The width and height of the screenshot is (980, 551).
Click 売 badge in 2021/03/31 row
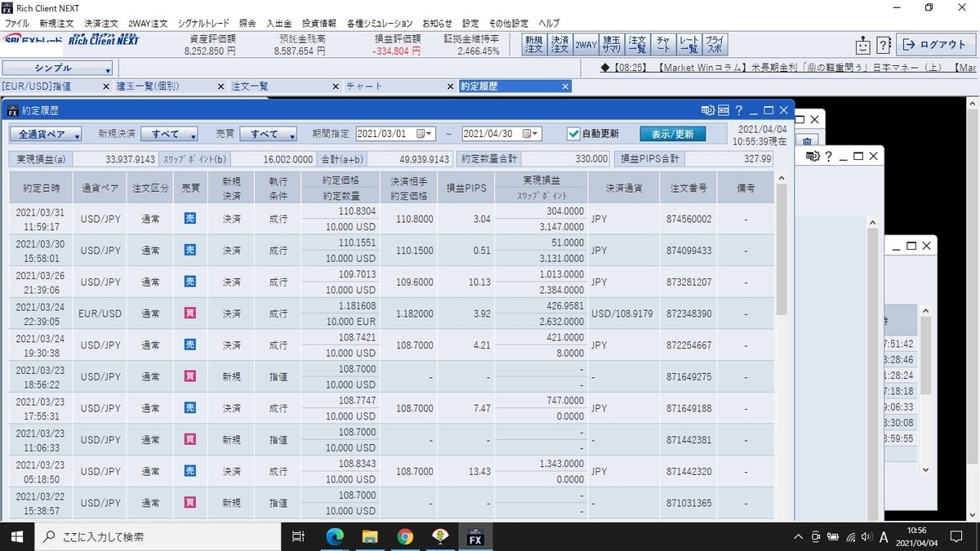(189, 219)
